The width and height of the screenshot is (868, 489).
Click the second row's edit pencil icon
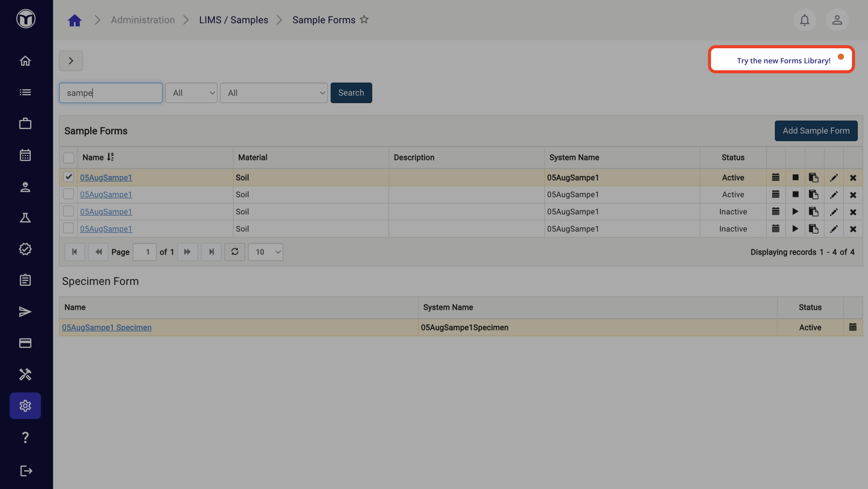834,195
